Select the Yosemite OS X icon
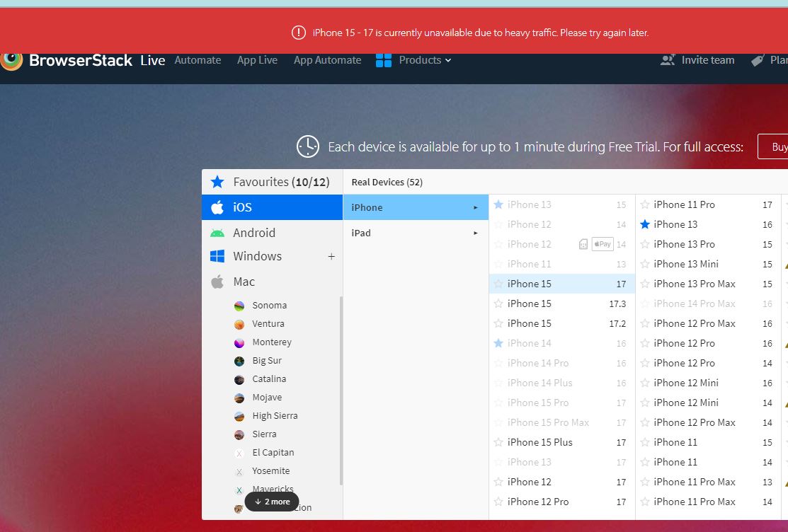The height and width of the screenshot is (532, 788). click(239, 471)
